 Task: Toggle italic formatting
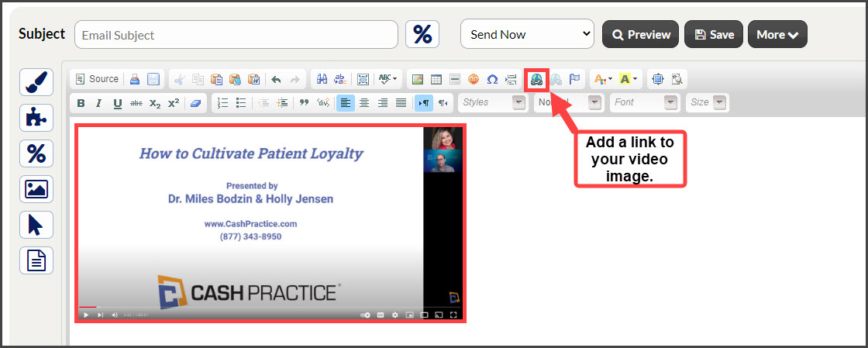[x=99, y=102]
